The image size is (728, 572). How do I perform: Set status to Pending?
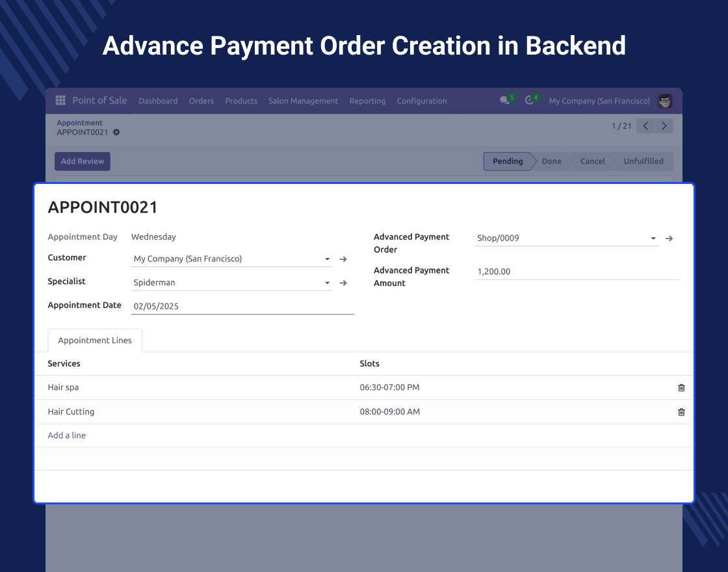(507, 161)
